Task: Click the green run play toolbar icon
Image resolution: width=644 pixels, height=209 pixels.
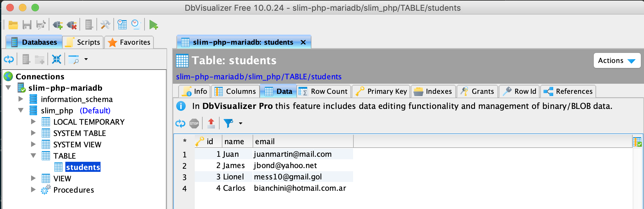Action: (x=153, y=25)
